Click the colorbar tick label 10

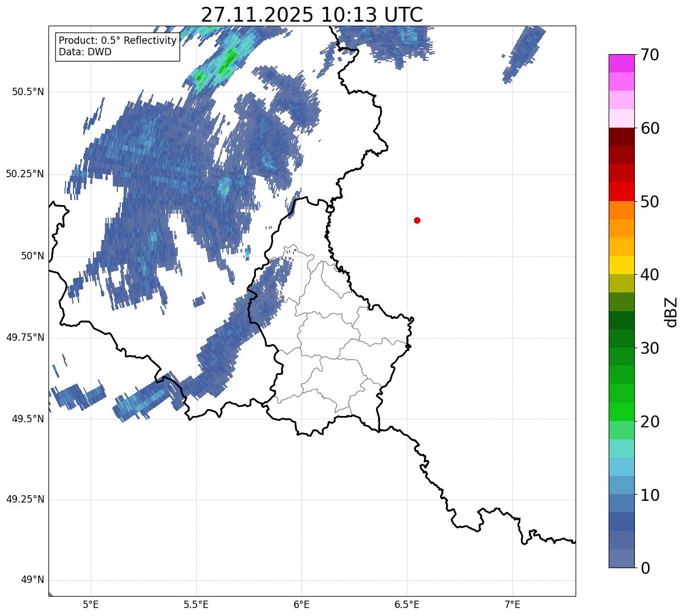point(650,495)
